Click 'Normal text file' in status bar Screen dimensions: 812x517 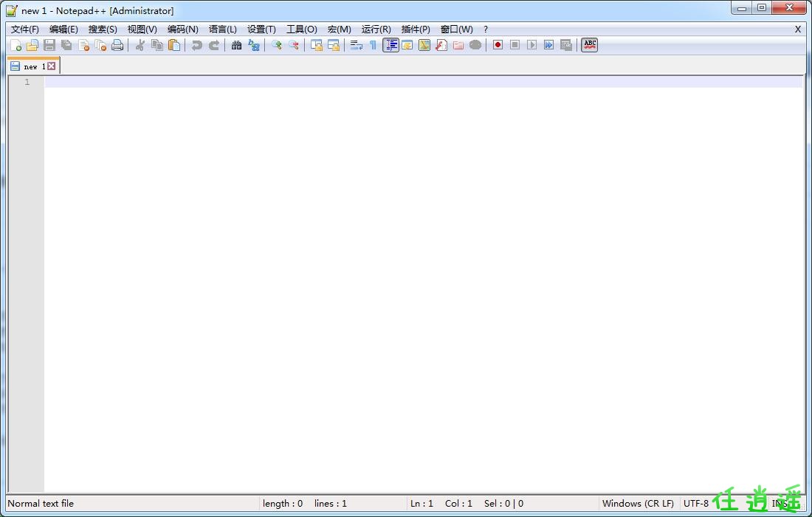[x=41, y=504]
